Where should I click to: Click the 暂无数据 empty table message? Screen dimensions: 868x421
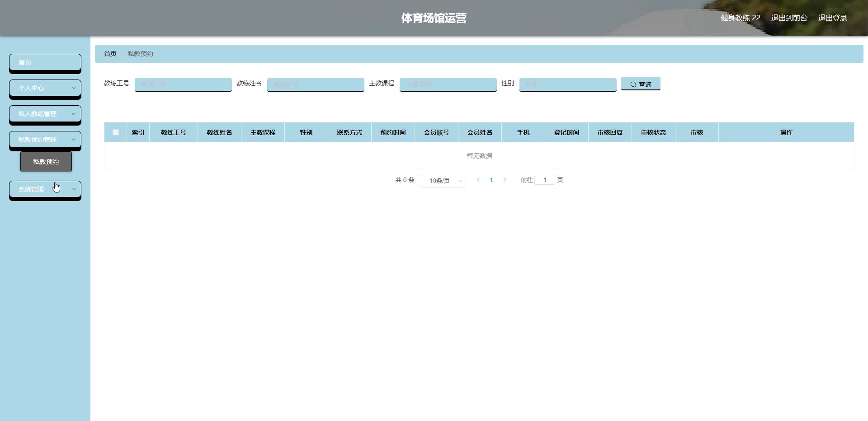479,156
